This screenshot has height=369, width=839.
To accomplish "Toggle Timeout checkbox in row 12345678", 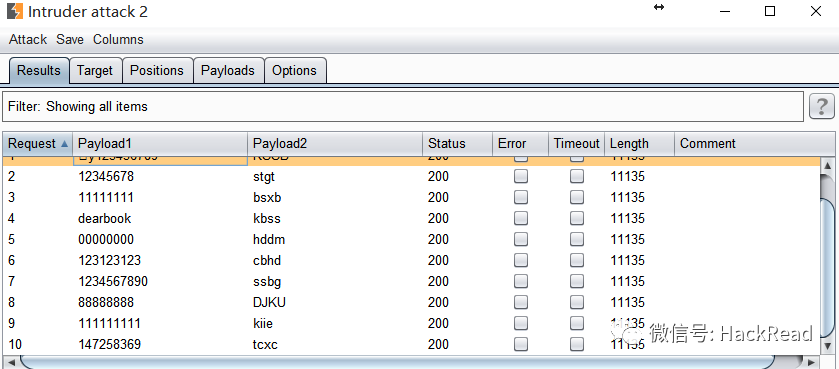I will click(x=577, y=176).
